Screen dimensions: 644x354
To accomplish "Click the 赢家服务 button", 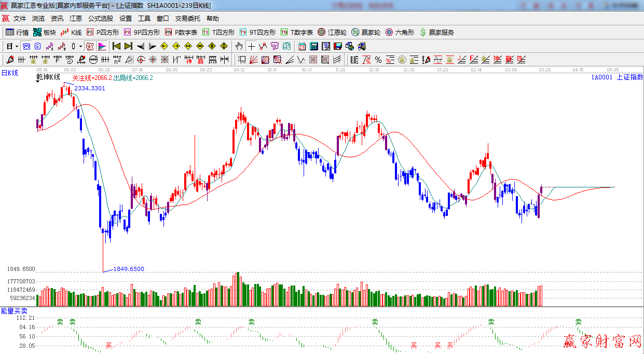I will tap(436, 32).
